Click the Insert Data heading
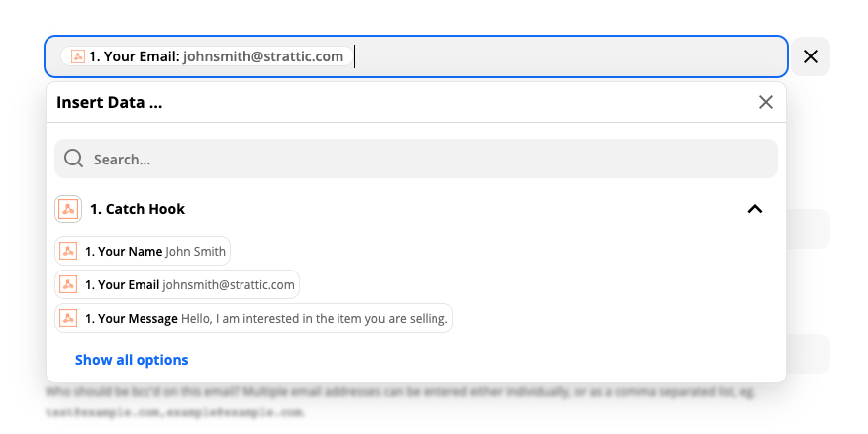 click(110, 102)
